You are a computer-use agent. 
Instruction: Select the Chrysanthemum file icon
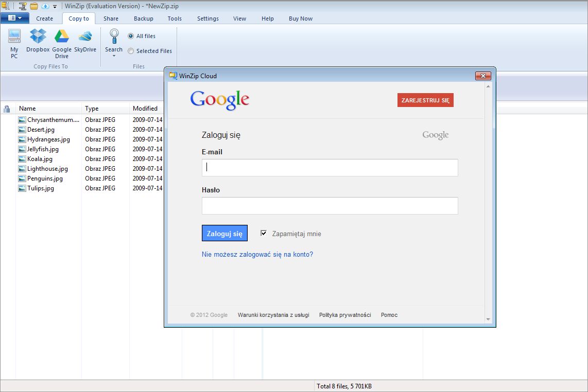(x=22, y=120)
